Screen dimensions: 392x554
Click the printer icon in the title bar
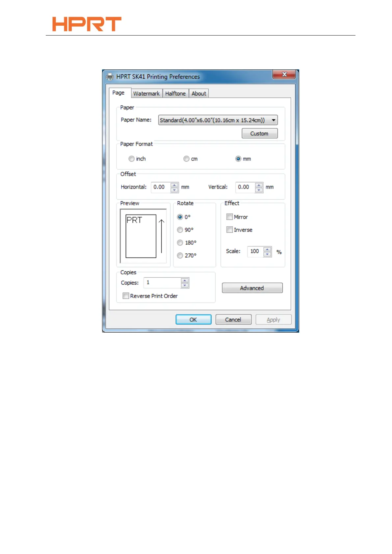click(x=110, y=77)
